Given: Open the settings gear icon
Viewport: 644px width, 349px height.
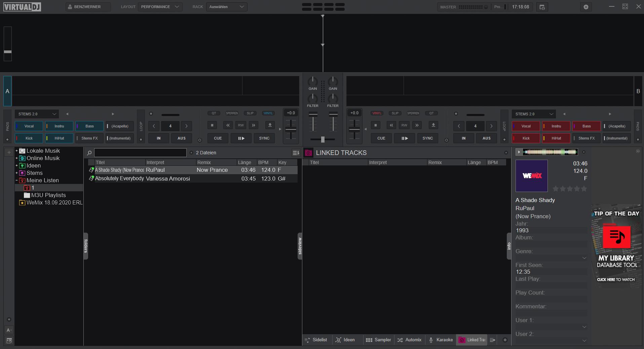Looking at the screenshot, I should (x=586, y=7).
